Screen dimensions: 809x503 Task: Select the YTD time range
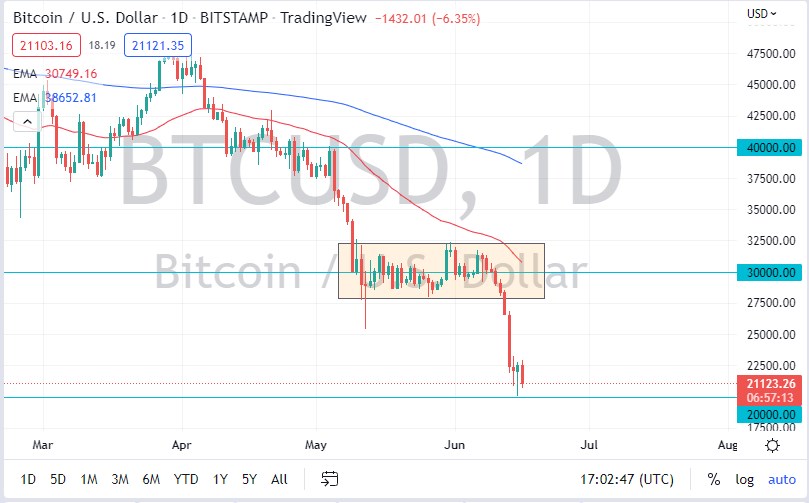coord(184,479)
